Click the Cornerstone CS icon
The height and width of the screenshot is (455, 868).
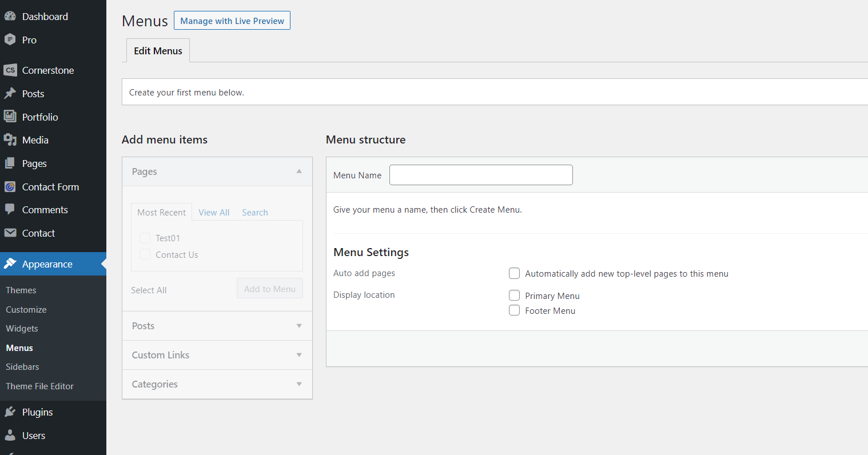[10, 70]
